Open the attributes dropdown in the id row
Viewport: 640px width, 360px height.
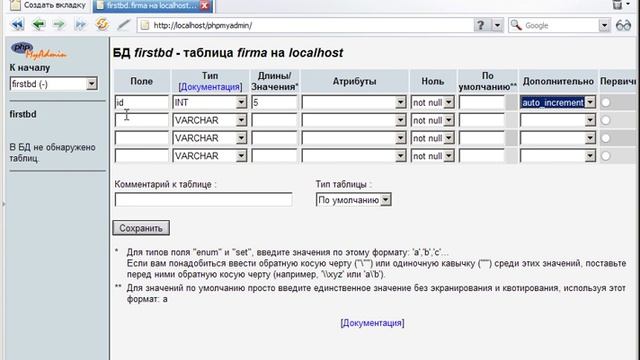point(353,102)
